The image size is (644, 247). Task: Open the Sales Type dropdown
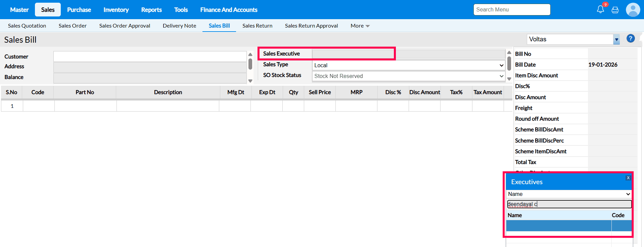(408, 65)
